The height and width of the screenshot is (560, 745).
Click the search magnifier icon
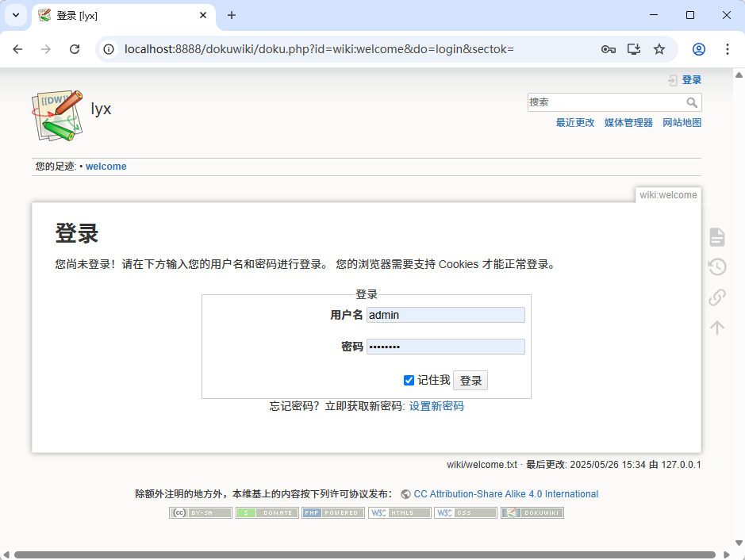pyautogui.click(x=692, y=102)
